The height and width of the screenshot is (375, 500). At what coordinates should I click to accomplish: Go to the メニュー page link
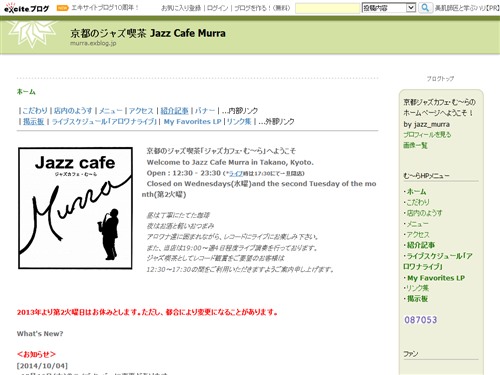(x=110, y=111)
